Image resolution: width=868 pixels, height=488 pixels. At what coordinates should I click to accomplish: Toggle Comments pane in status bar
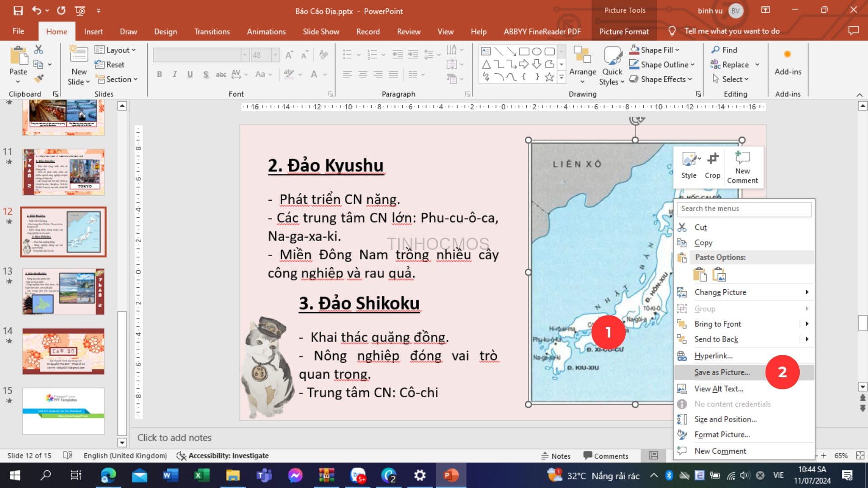[x=606, y=456]
